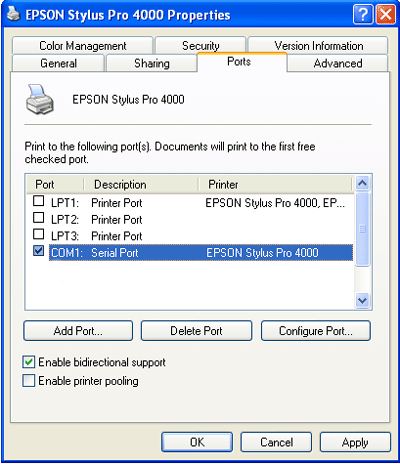Click the Serial Port description
Screen dimensions: 400x464
(115, 253)
